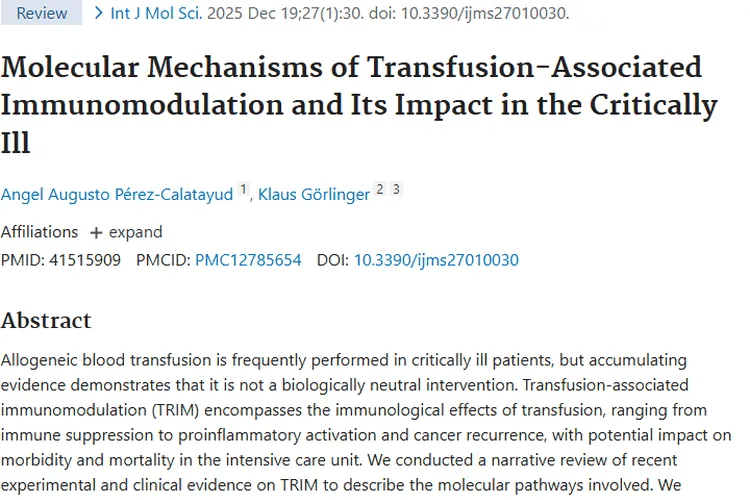Screen dimensions: 750x500
Task: Follow the blue DOI 10.3390/ijms27010030 link
Action: (x=436, y=260)
